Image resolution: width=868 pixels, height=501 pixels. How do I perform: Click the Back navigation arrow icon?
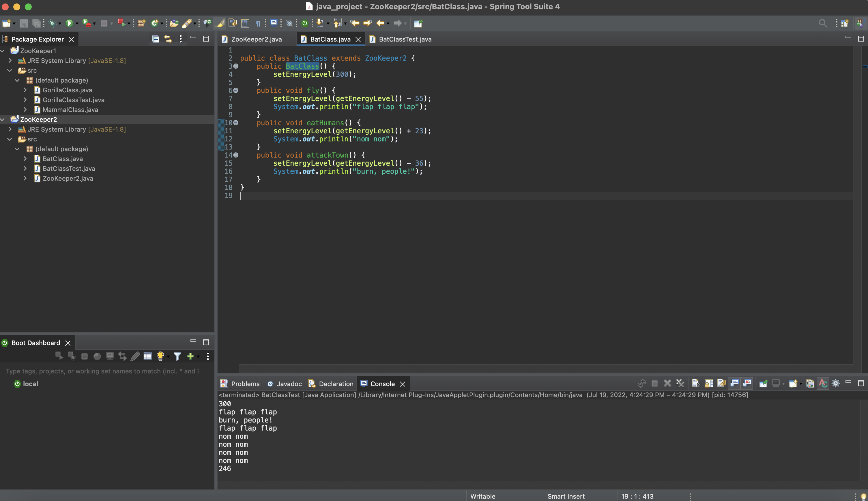click(x=380, y=23)
